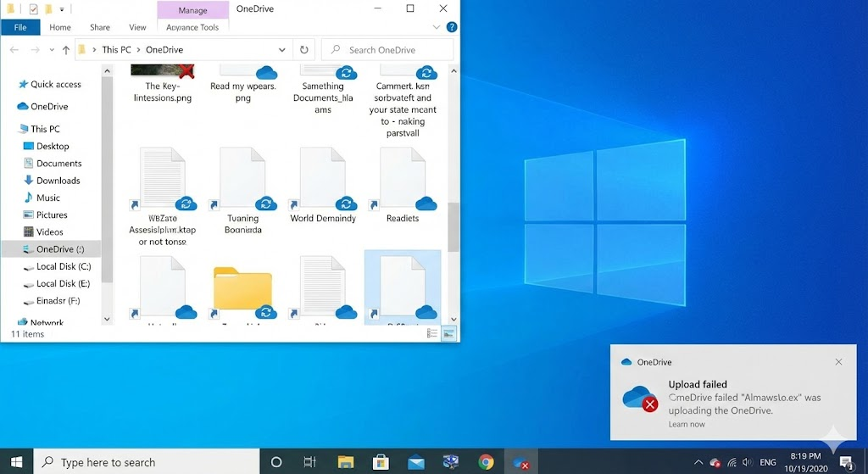The height and width of the screenshot is (474, 868).
Task: Open the View ribbon tab
Action: click(137, 27)
